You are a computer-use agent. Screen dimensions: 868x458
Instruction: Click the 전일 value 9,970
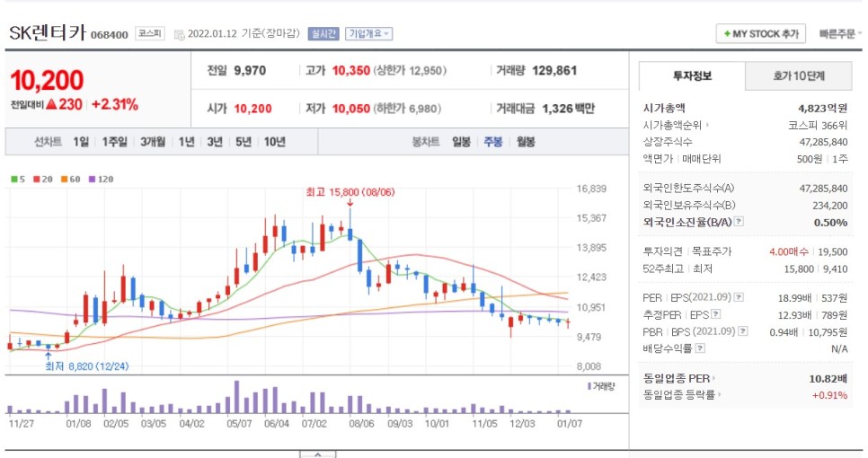click(250, 71)
